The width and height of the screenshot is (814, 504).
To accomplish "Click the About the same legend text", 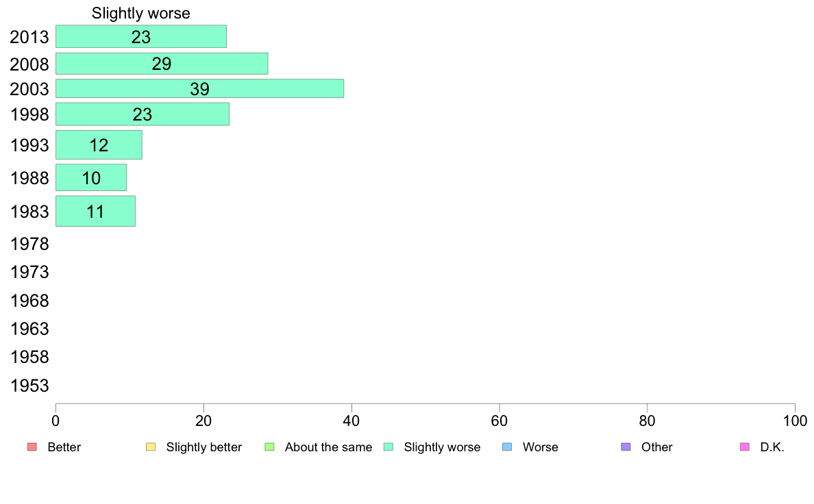I will click(329, 447).
